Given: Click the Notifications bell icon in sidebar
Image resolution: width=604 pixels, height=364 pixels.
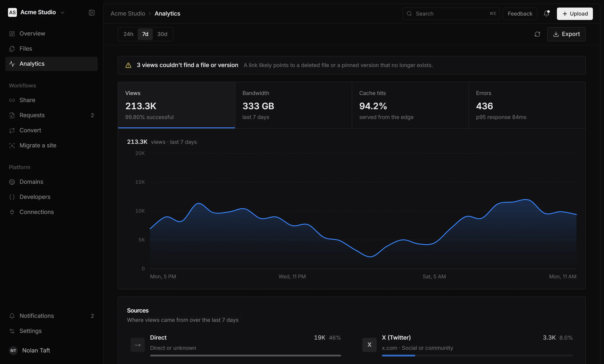Looking at the screenshot, I should 12,316.
